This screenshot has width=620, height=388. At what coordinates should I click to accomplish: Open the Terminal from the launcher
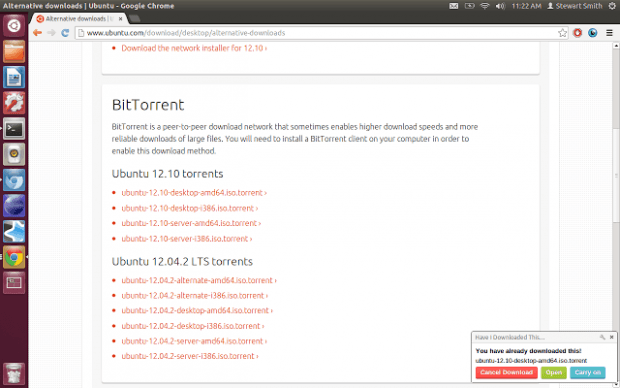click(14, 129)
